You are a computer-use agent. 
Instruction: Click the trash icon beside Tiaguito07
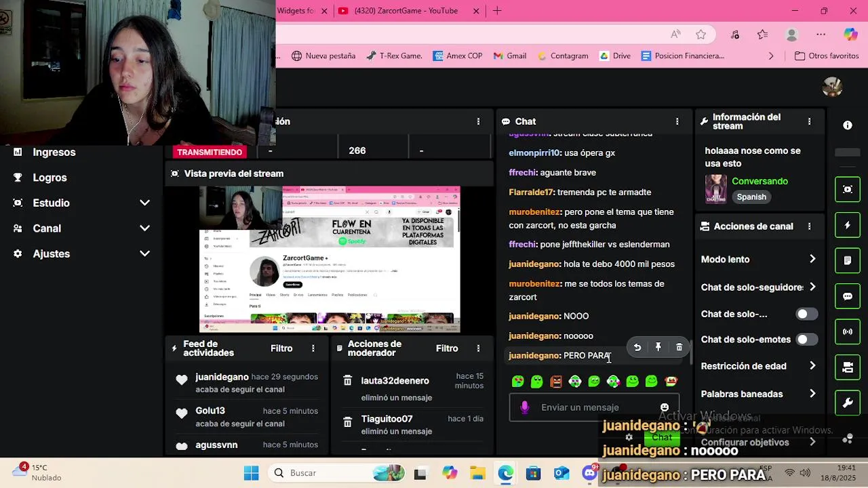click(x=347, y=422)
